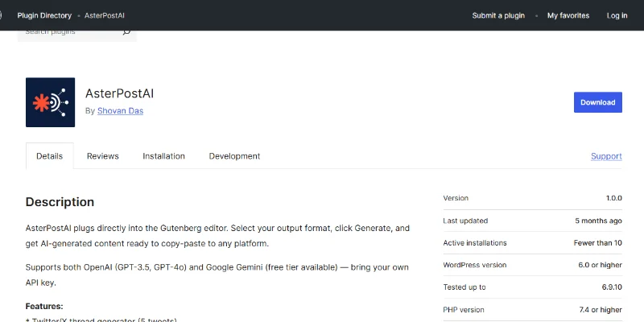Open Submit a plugin page
The height and width of the screenshot is (322, 644).
point(498,15)
